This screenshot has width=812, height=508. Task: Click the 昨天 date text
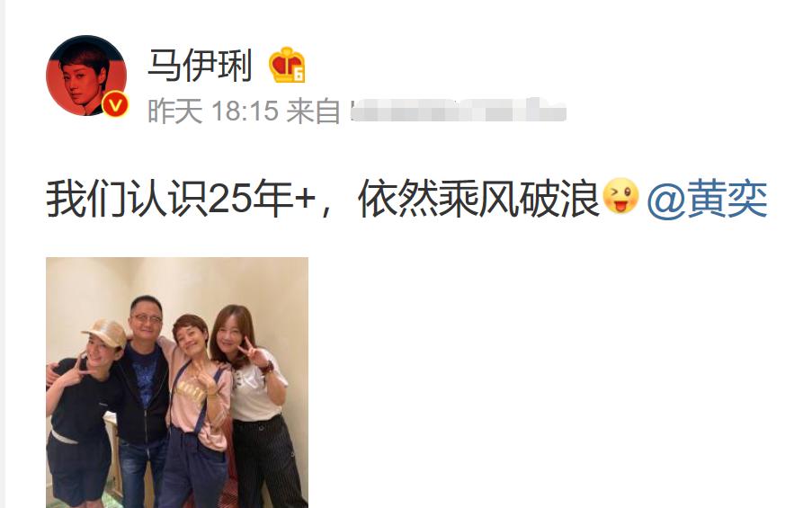tap(174, 111)
